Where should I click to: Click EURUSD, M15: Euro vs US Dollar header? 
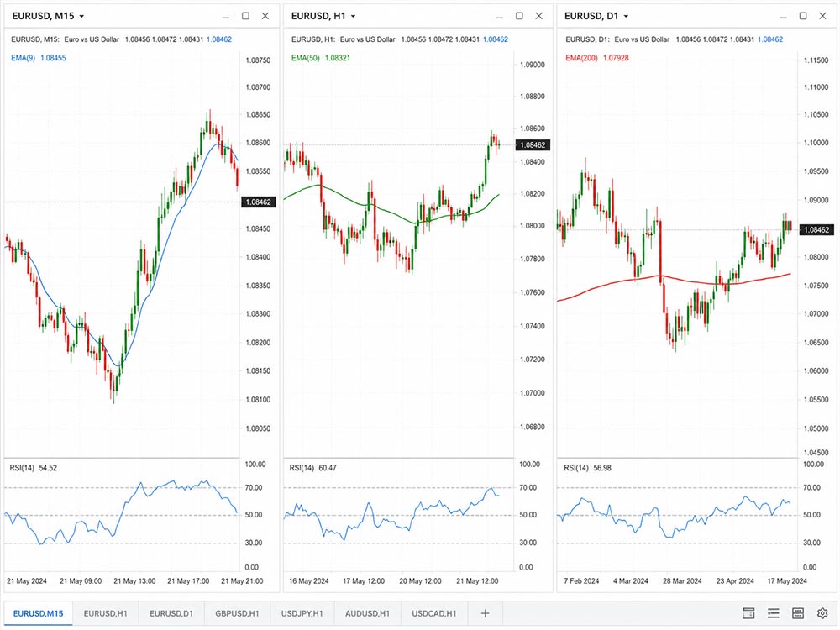(x=65, y=39)
